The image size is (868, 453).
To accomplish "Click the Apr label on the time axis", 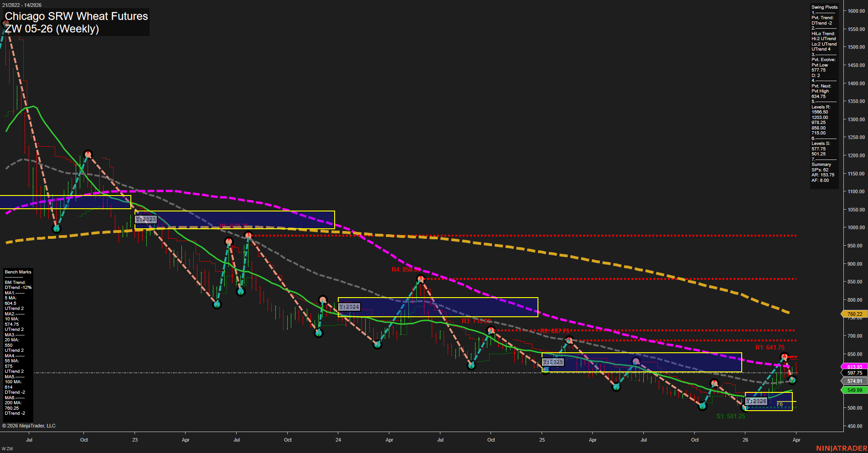I will point(797,440).
